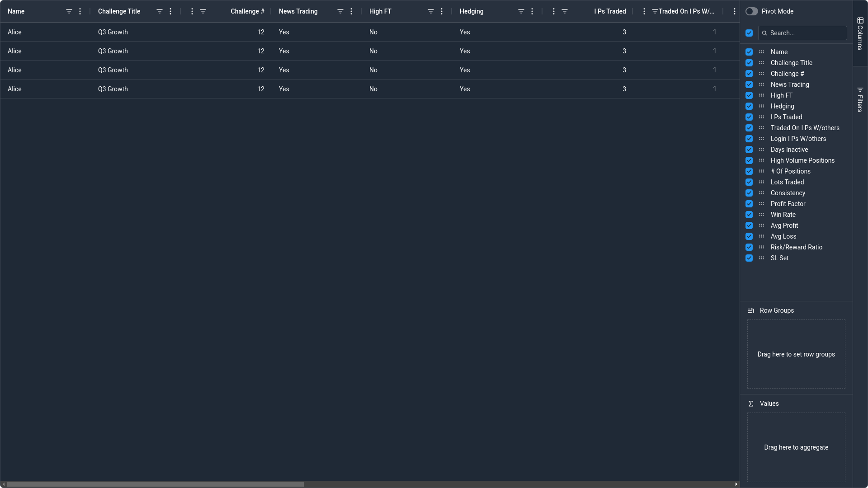Sort by the High FT header
The width and height of the screenshot is (868, 488).
[x=380, y=11]
